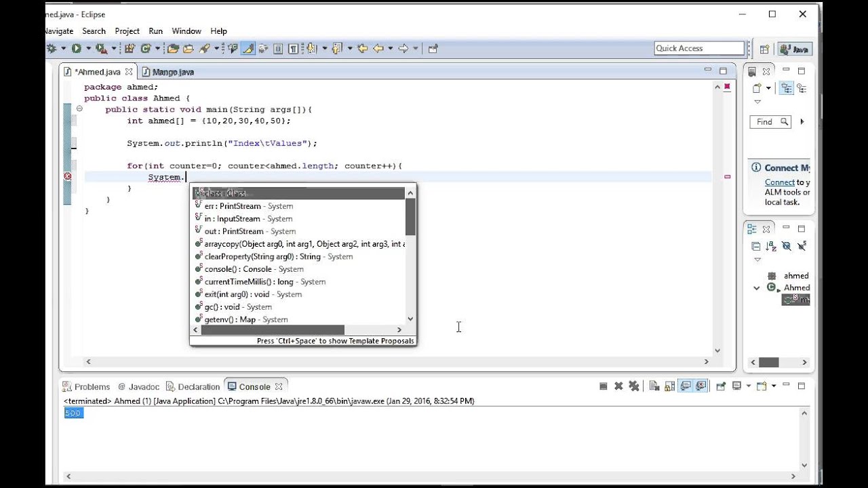This screenshot has width=868, height=488.
Task: Click the Quick Access field
Action: pos(699,48)
